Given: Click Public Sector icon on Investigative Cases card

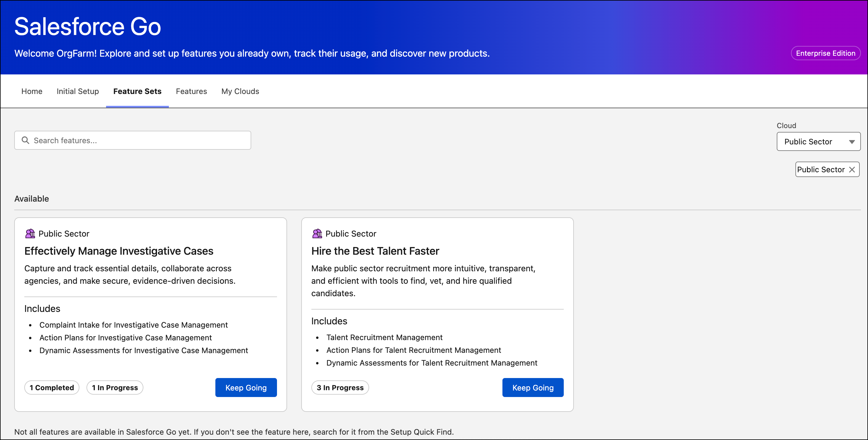Looking at the screenshot, I should [x=30, y=233].
